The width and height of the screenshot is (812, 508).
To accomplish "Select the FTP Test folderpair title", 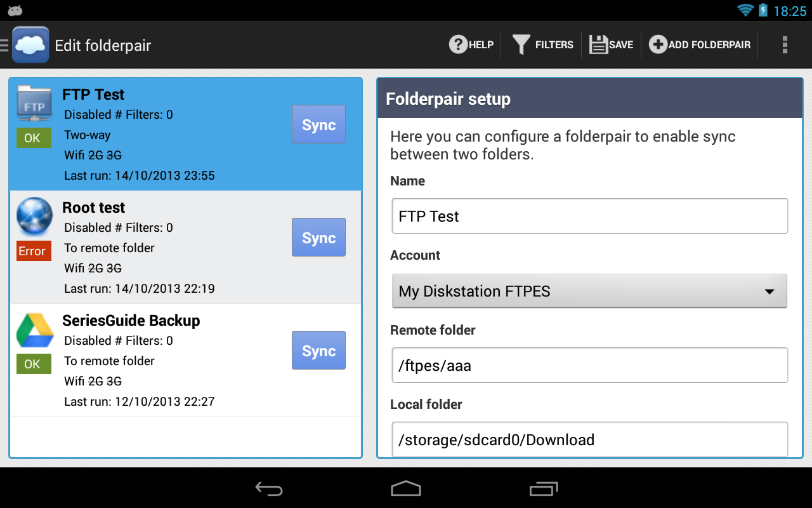I will click(x=93, y=95).
